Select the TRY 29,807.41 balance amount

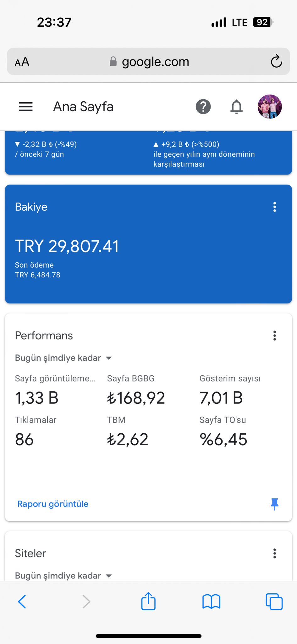(x=67, y=246)
